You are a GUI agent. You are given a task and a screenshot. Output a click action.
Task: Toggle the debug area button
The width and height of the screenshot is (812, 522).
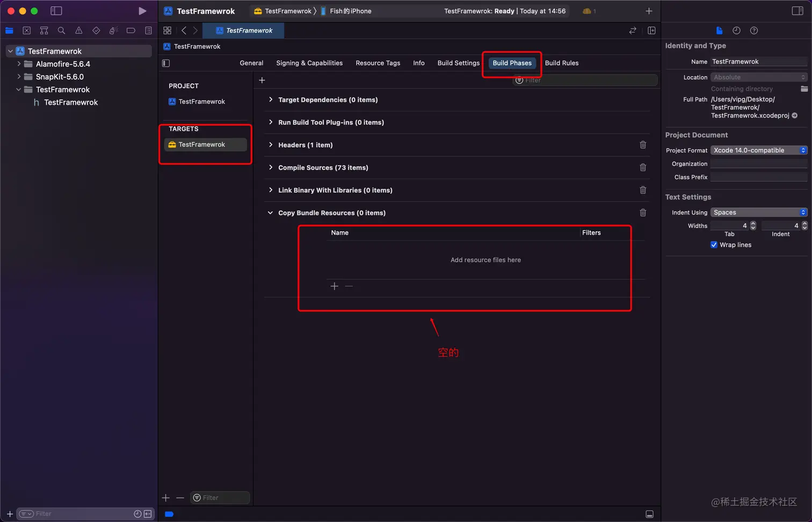650,514
